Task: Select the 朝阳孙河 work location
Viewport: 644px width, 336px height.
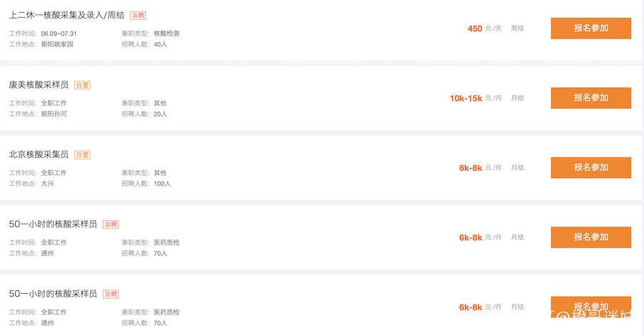Action: coord(54,114)
